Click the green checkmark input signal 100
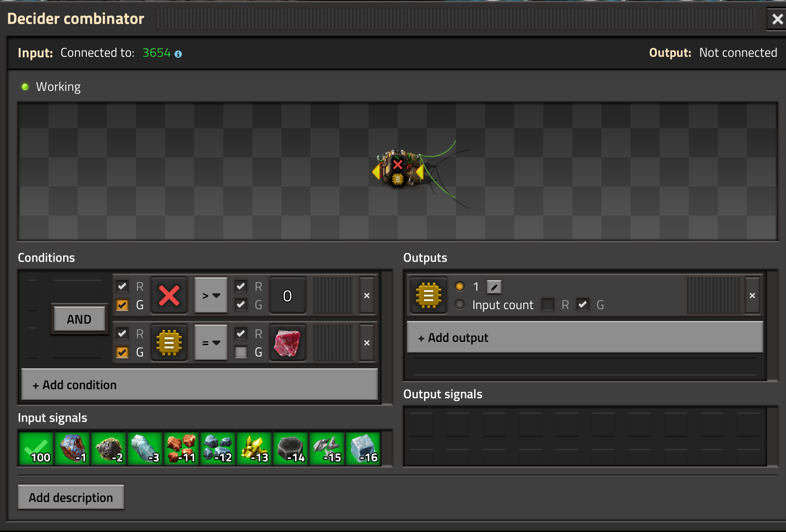This screenshot has height=532, width=786. [36, 449]
